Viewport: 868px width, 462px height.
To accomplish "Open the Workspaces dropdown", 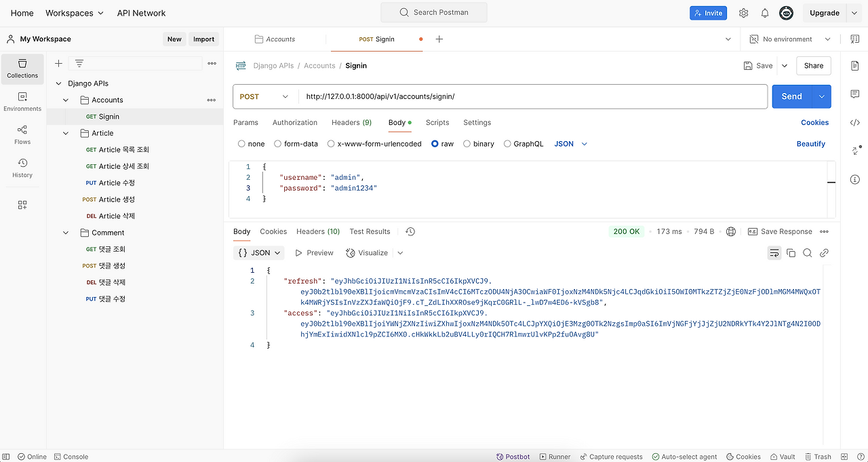I will click(x=75, y=13).
